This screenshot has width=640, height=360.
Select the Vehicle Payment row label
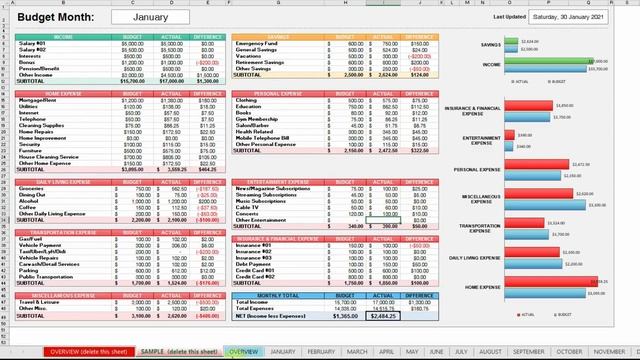[x=40, y=245]
